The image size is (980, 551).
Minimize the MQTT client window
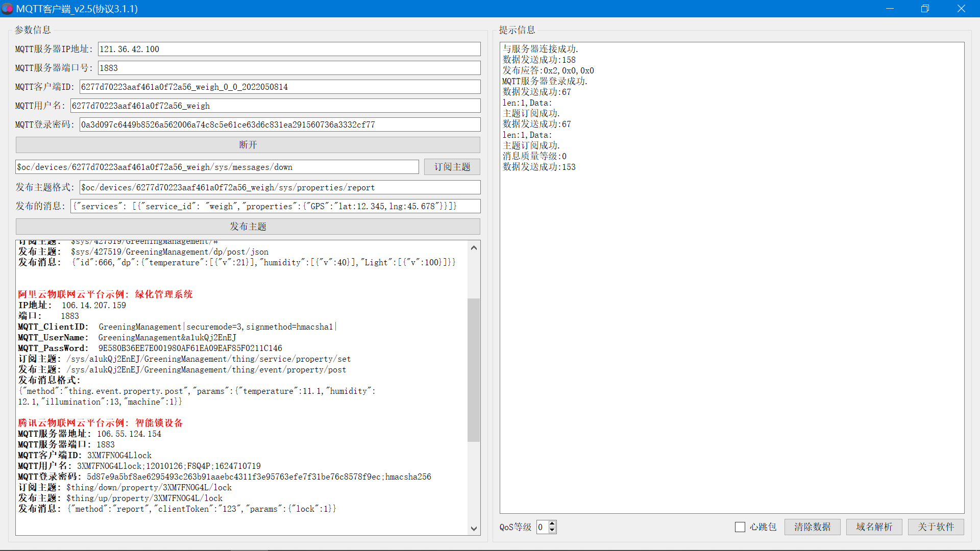[x=890, y=9]
